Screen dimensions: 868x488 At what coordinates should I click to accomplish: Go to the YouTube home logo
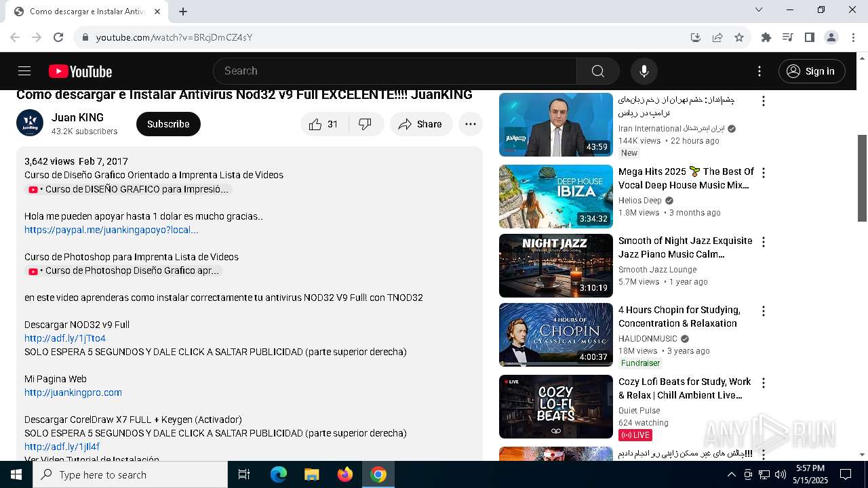tap(80, 71)
